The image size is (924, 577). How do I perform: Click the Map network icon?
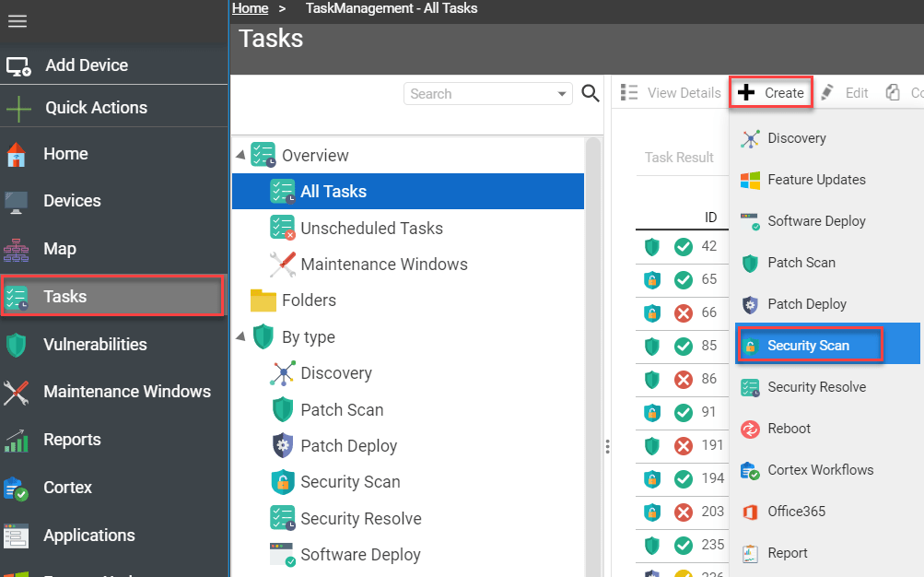(x=16, y=249)
